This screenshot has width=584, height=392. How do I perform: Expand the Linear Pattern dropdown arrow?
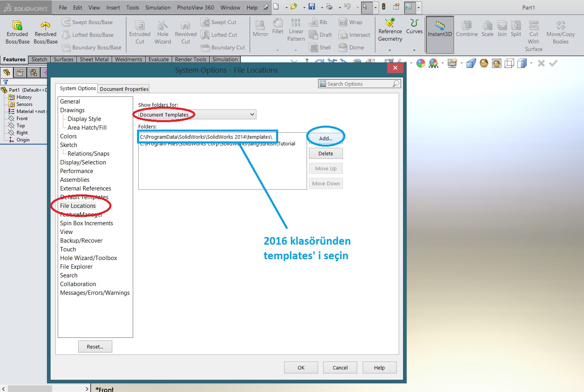pos(296,50)
